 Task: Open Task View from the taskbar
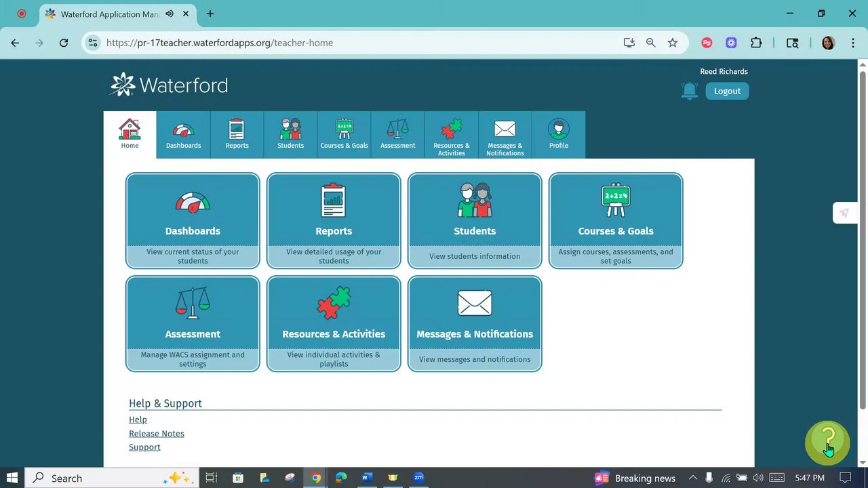pyautogui.click(x=212, y=478)
